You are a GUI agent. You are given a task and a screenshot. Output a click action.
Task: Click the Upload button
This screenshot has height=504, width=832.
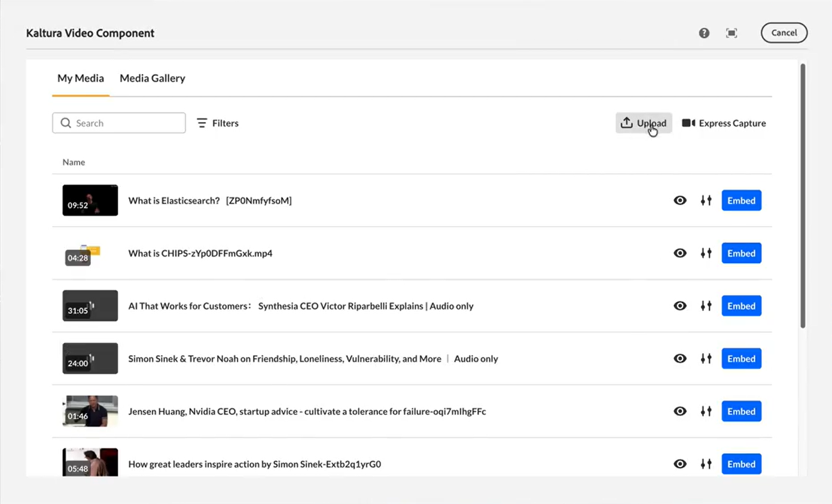[644, 123]
